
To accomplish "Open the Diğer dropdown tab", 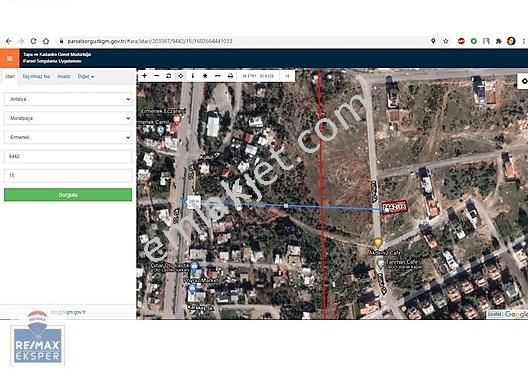I will (86, 76).
